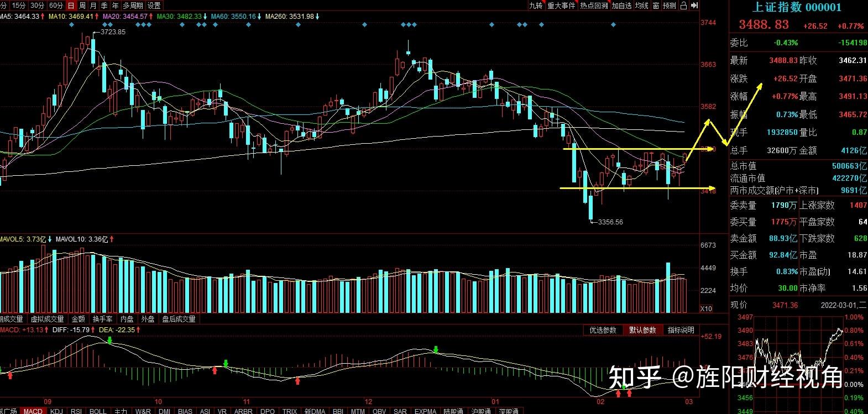Screen dimensions: 868x414
Task: Select the OBV indicator tab
Action: (x=379, y=411)
